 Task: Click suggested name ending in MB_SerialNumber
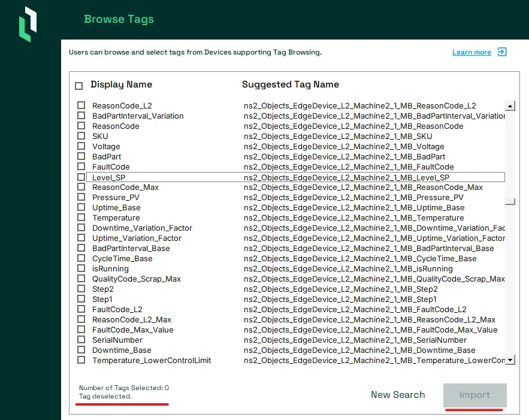point(355,340)
